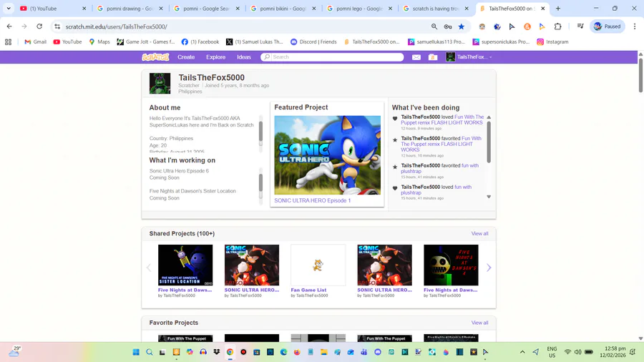Open Chrome three-dot menu
Image resolution: width=644 pixels, height=362 pixels.
pos(635,26)
